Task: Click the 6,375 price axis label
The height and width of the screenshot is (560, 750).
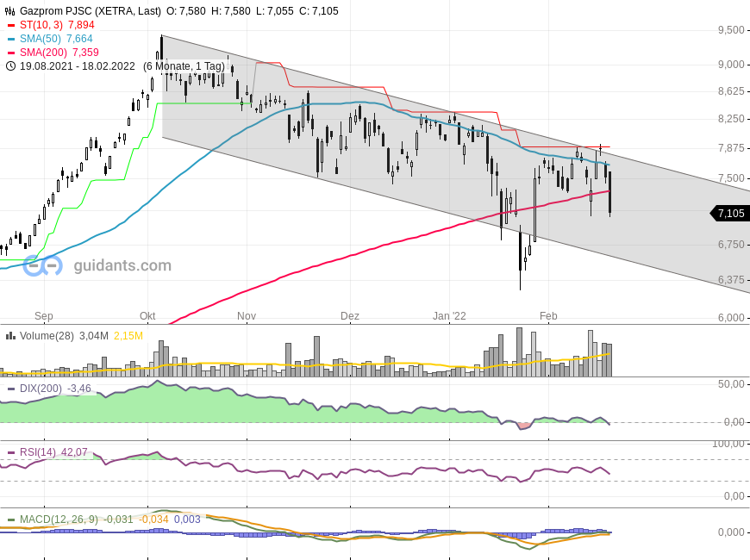Action: coord(731,279)
